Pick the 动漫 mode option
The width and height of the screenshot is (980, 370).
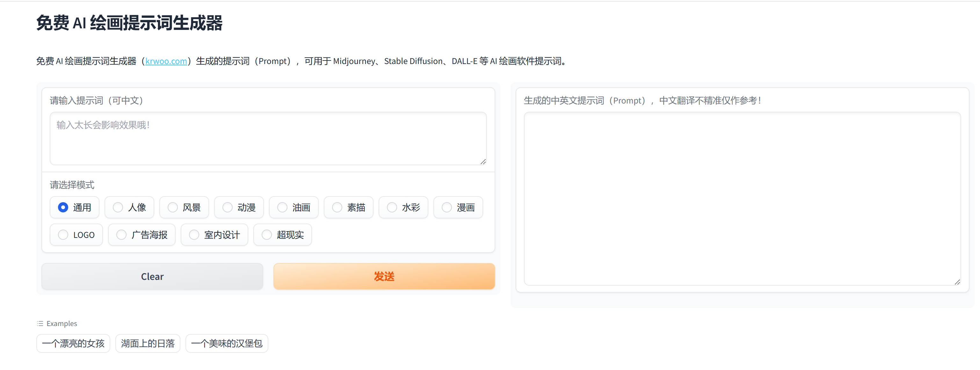[228, 207]
